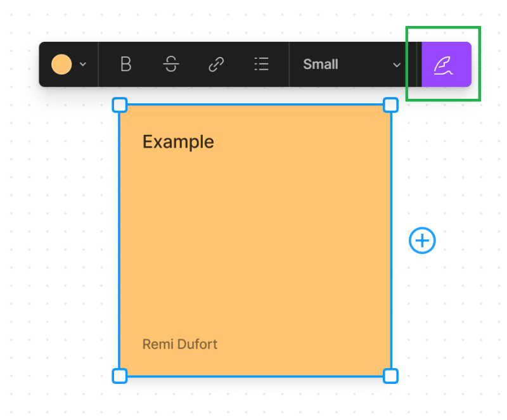This screenshot has width=507, height=420.
Task: Open the Small text size dropdown
Action: [352, 65]
